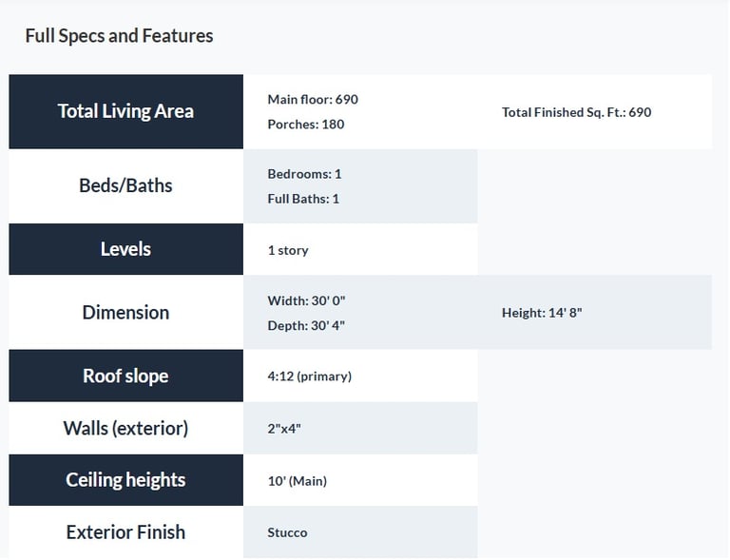730x560 pixels.
Task: Select the Stucco exterior finish value
Action: coord(287,532)
